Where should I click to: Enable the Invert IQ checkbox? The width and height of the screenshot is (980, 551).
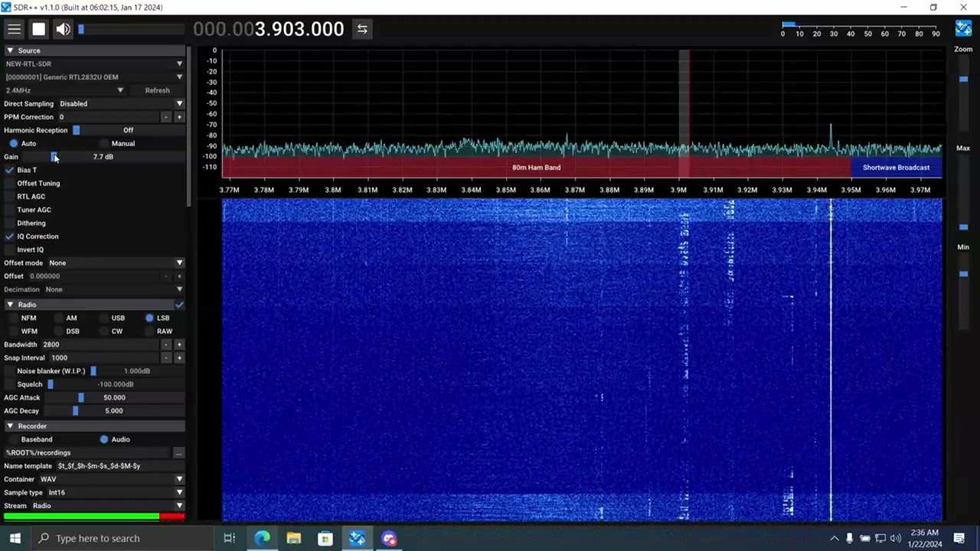click(10, 249)
